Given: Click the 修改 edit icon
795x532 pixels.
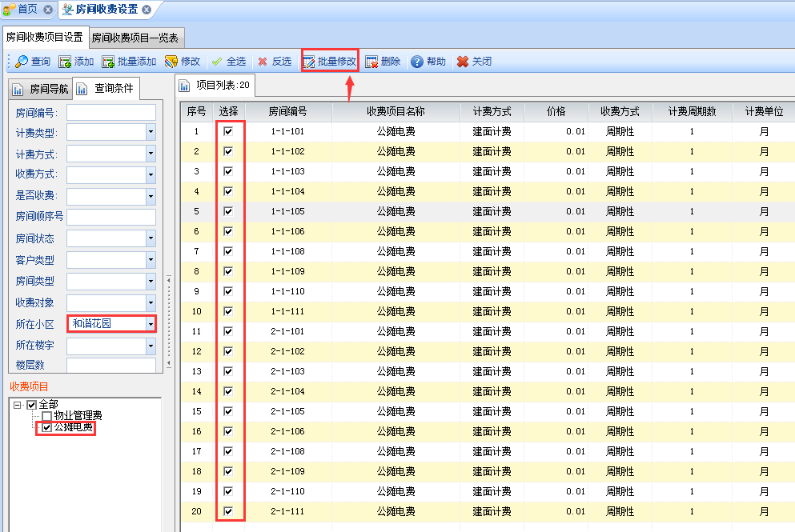Looking at the screenshot, I should click(x=171, y=62).
